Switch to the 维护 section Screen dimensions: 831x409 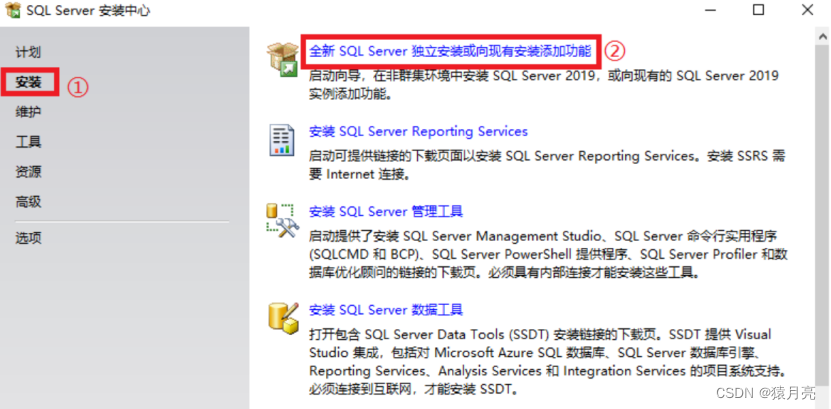tap(28, 112)
